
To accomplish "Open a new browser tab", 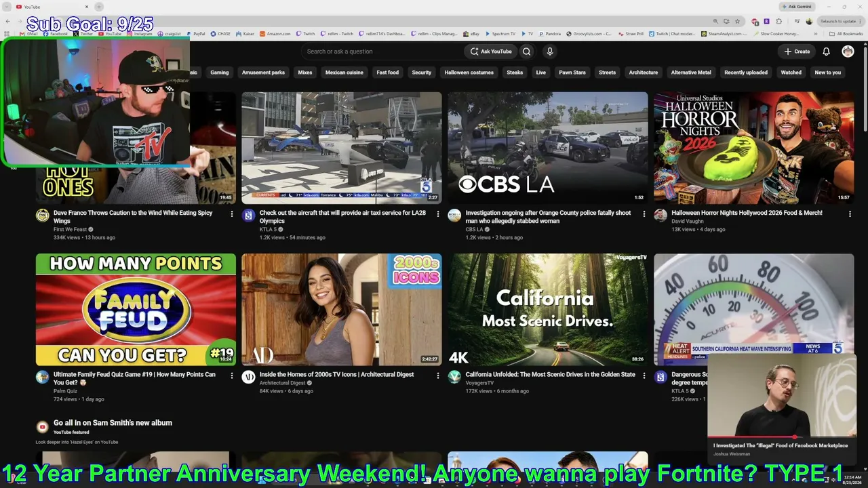I will [x=99, y=7].
